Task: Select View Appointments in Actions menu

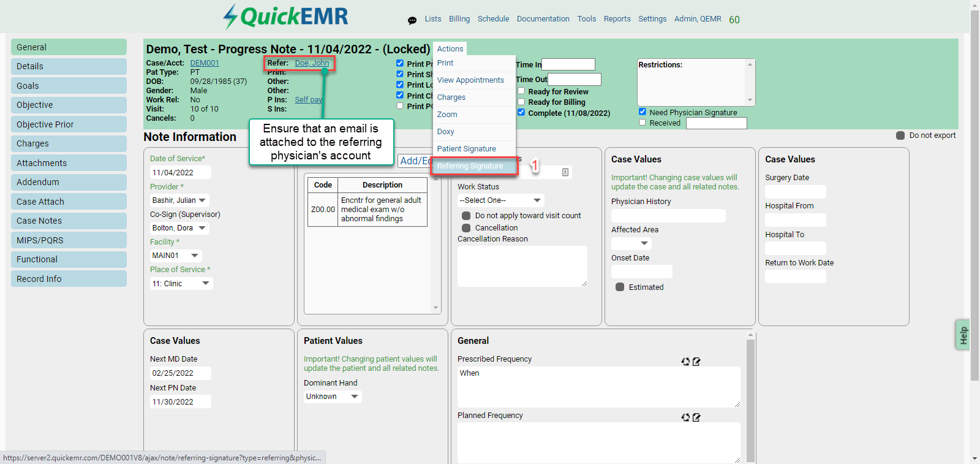Action: [x=474, y=80]
